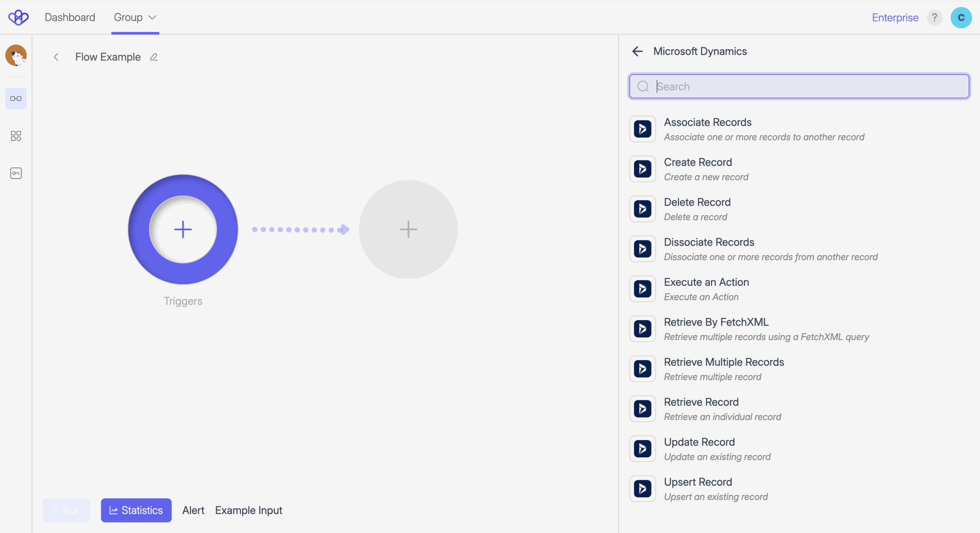980x533 pixels.
Task: Click the Statistics button
Action: pyautogui.click(x=136, y=510)
